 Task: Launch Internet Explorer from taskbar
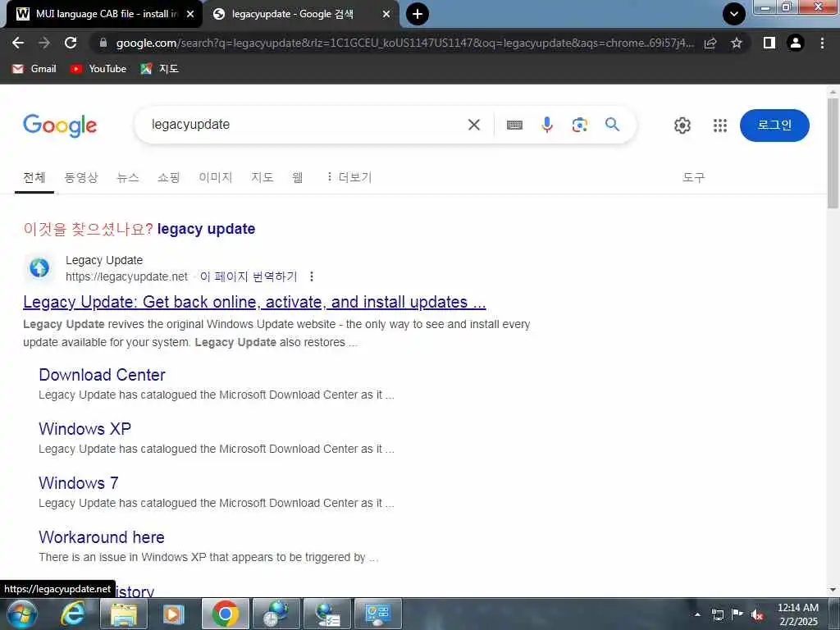(73, 614)
